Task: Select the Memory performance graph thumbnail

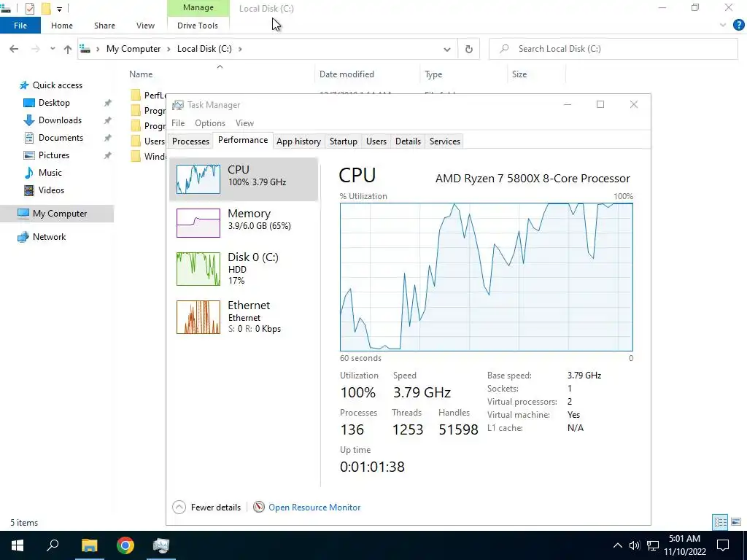Action: (198, 223)
